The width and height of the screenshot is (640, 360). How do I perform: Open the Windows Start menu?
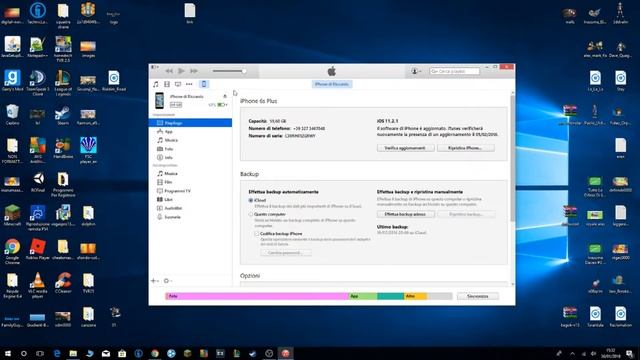click(7, 353)
